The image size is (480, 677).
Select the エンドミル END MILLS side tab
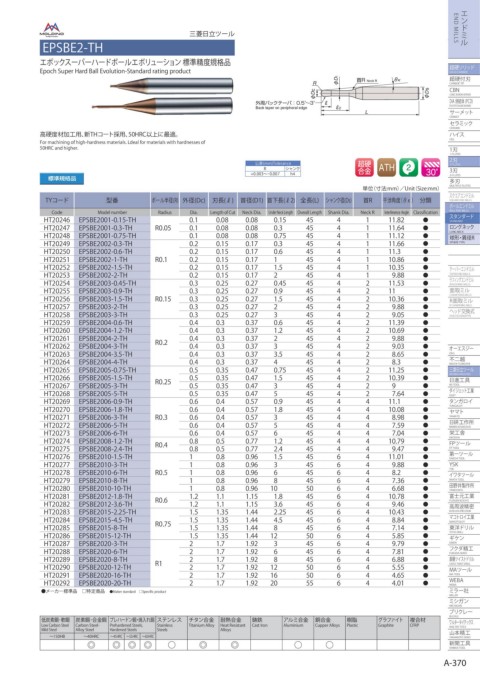pyautogui.click(x=464, y=28)
